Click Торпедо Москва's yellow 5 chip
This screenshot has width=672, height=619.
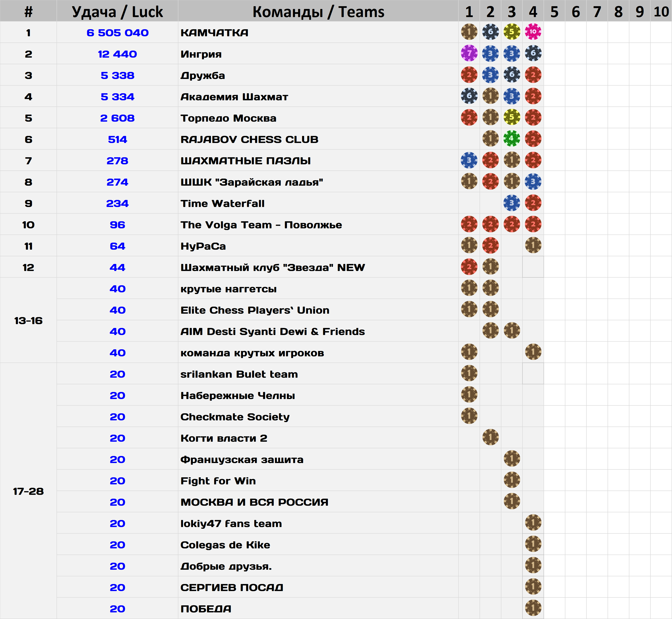pyautogui.click(x=512, y=117)
